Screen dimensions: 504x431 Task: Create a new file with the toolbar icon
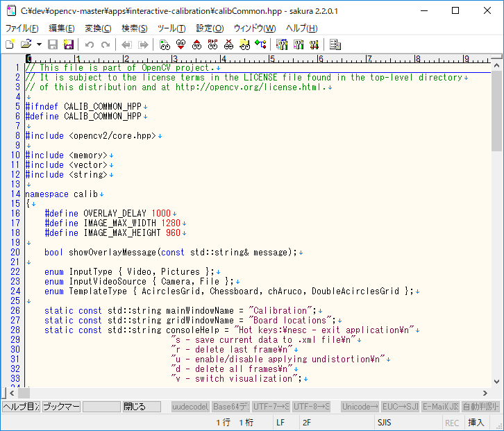click(x=10, y=44)
